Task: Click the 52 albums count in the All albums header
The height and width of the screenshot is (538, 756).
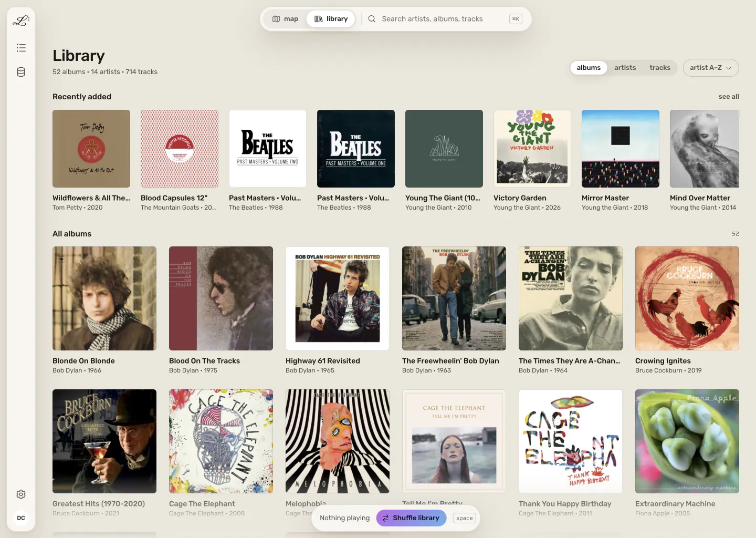Action: [736, 234]
